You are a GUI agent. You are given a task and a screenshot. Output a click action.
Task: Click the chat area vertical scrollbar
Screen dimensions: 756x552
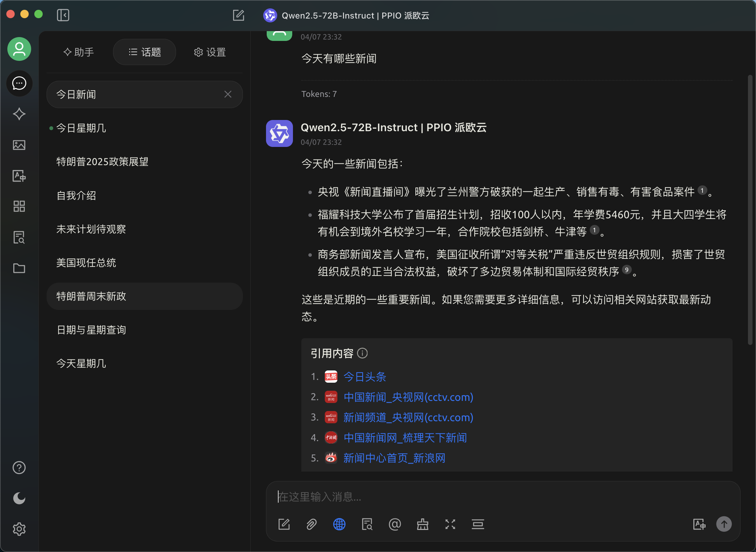(750, 210)
